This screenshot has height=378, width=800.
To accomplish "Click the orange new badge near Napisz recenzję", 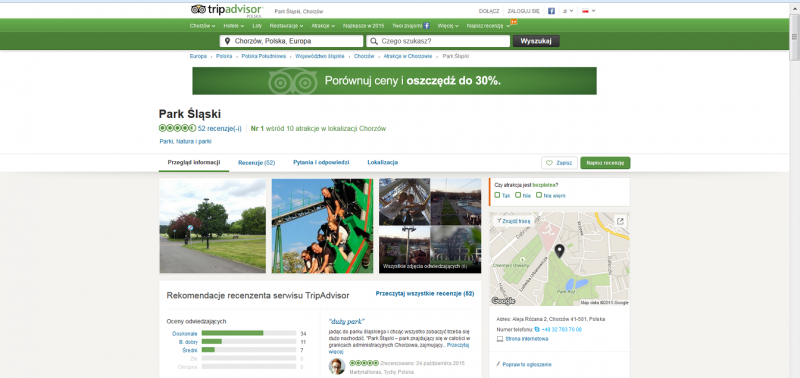I will pyautogui.click(x=514, y=21).
